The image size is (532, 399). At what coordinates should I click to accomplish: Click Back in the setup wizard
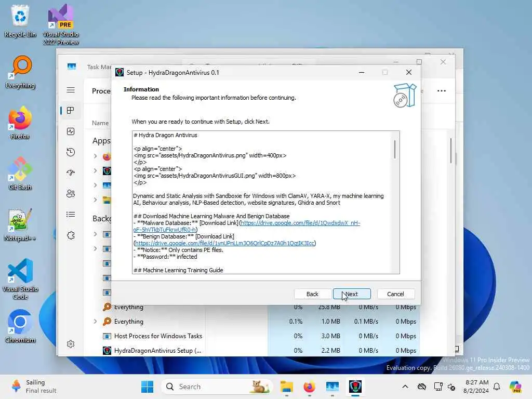pyautogui.click(x=312, y=294)
